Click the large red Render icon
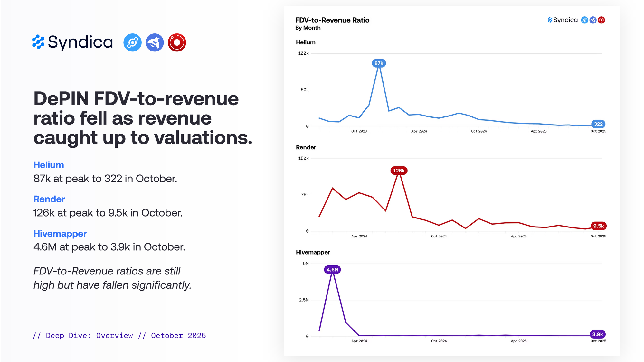 [x=177, y=42]
